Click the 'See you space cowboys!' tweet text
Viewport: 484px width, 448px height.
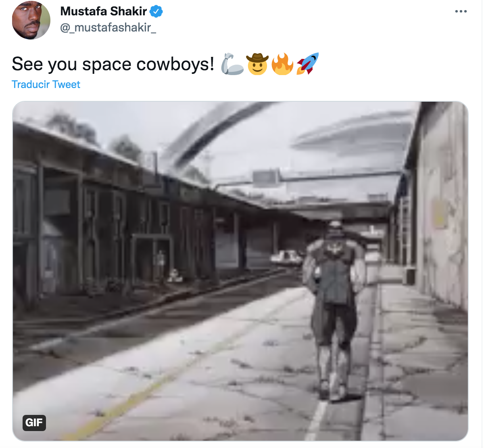113,64
